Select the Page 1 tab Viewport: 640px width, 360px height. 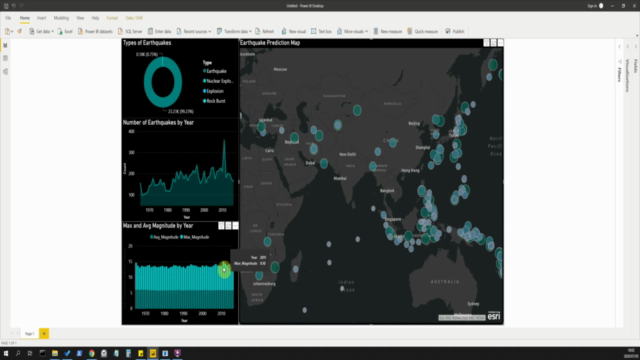(29, 333)
